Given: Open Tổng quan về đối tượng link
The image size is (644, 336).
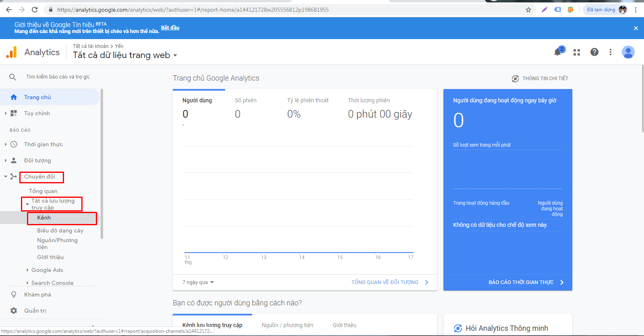Looking at the screenshot, I should pos(390,282).
